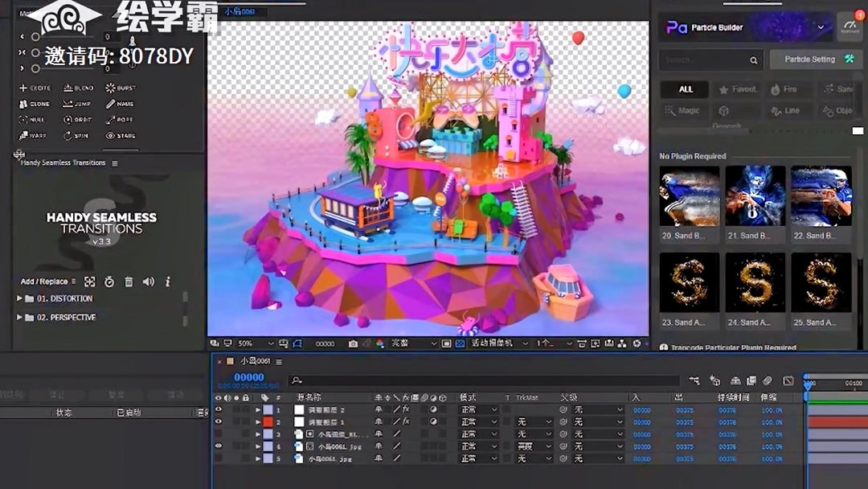The image size is (868, 489).
Task: Select the SPIN tool icon
Action: (68, 135)
